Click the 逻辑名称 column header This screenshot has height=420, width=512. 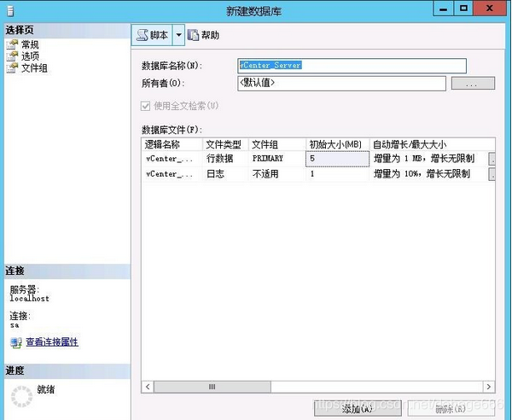172,144
